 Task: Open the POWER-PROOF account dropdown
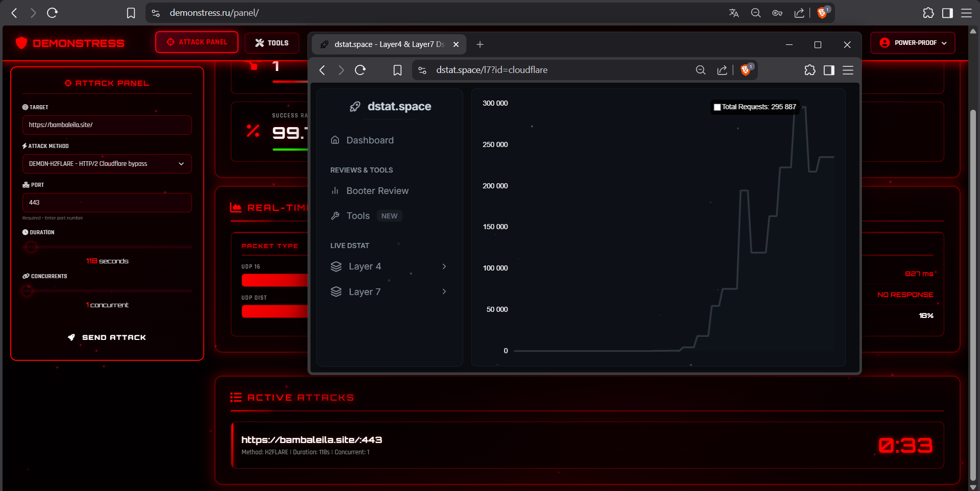(x=913, y=43)
